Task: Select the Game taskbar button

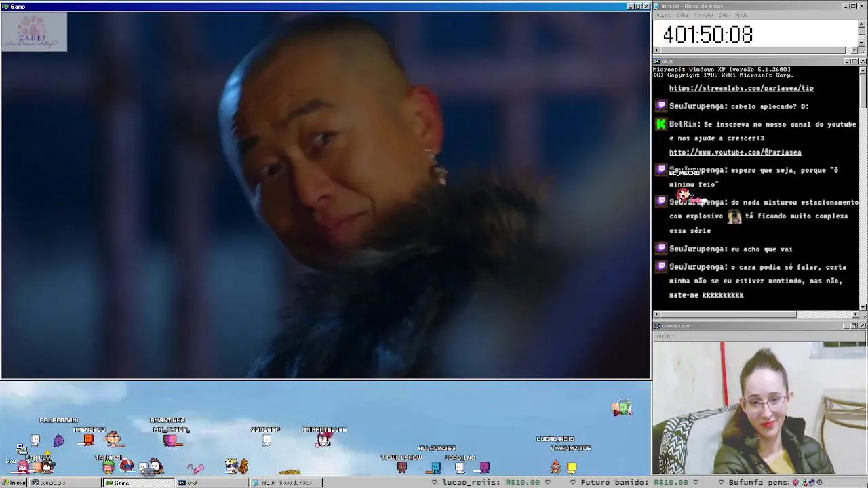Action: [x=138, y=483]
